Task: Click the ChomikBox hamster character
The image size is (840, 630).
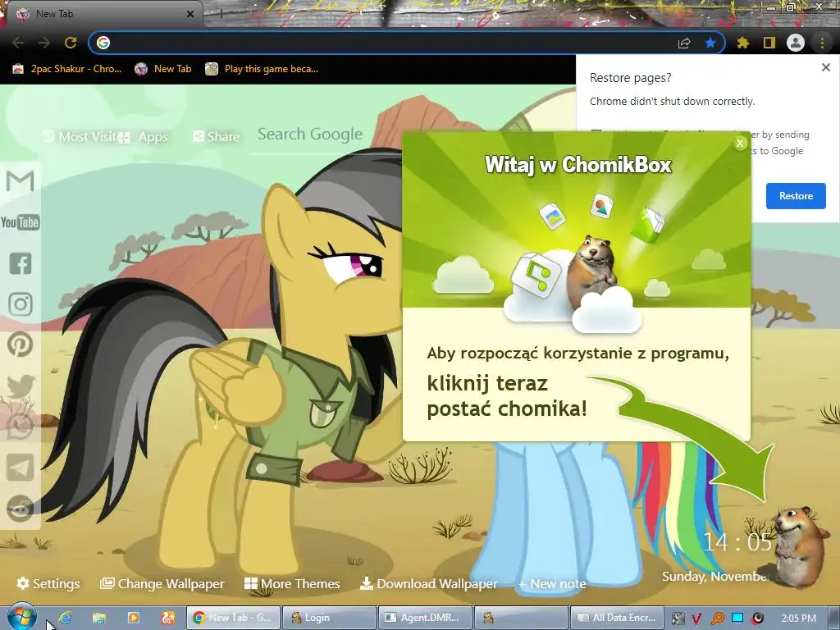Action: tap(798, 546)
